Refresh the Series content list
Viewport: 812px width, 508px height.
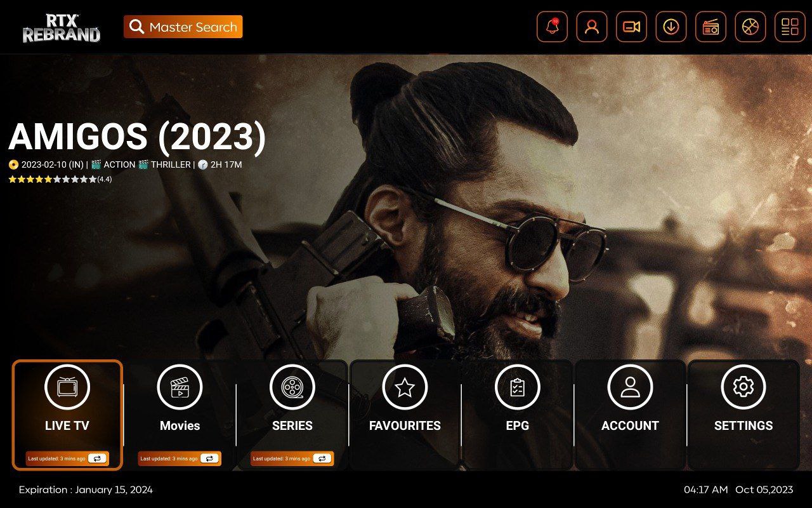pos(322,458)
